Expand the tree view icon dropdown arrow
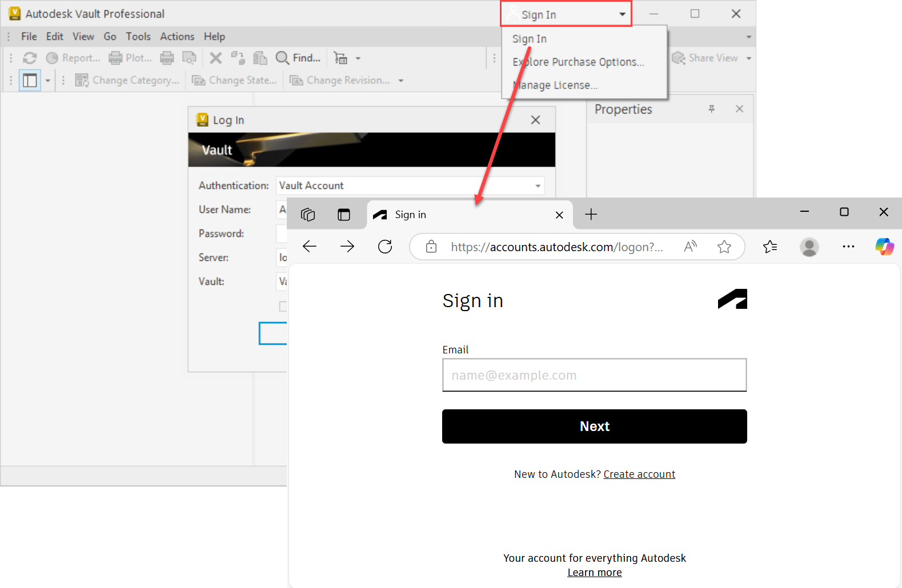Screen dimensions: 902x588 358,58
